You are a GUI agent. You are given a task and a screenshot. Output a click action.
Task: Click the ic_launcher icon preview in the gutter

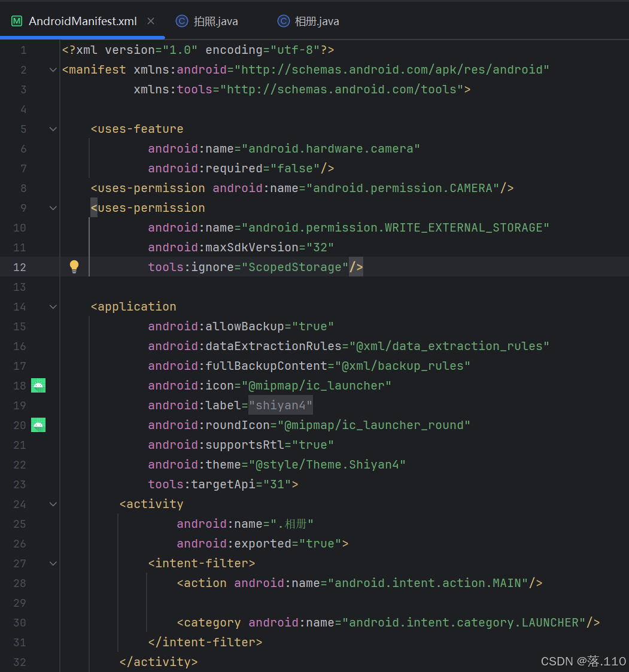38,385
